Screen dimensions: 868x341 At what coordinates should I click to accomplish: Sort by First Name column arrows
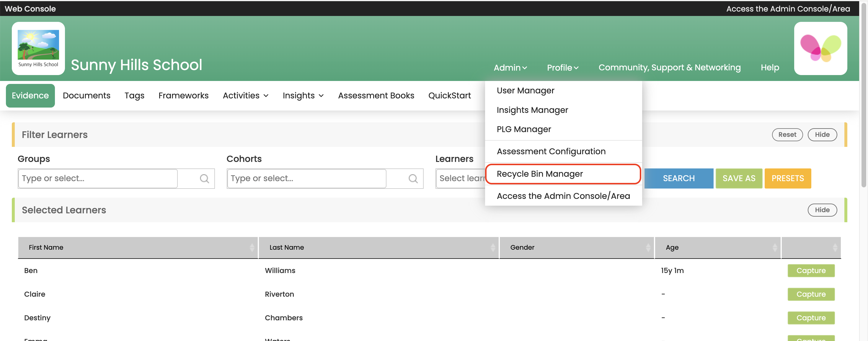click(x=252, y=248)
